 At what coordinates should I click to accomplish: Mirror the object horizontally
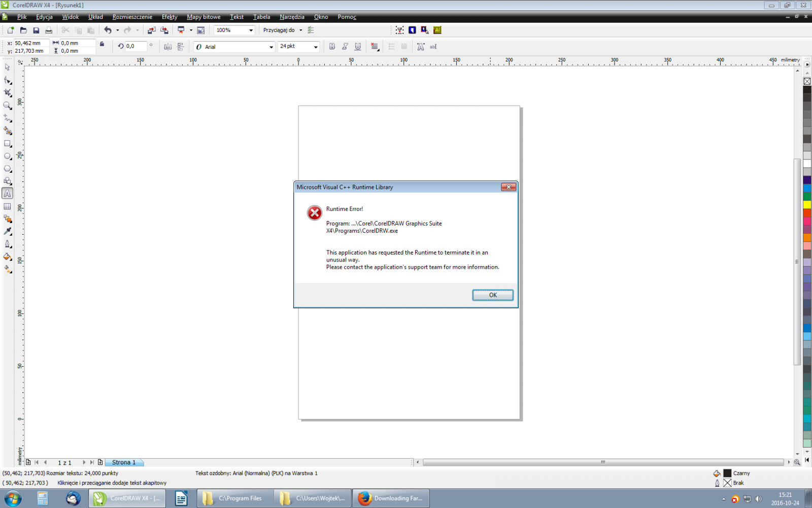click(x=168, y=47)
